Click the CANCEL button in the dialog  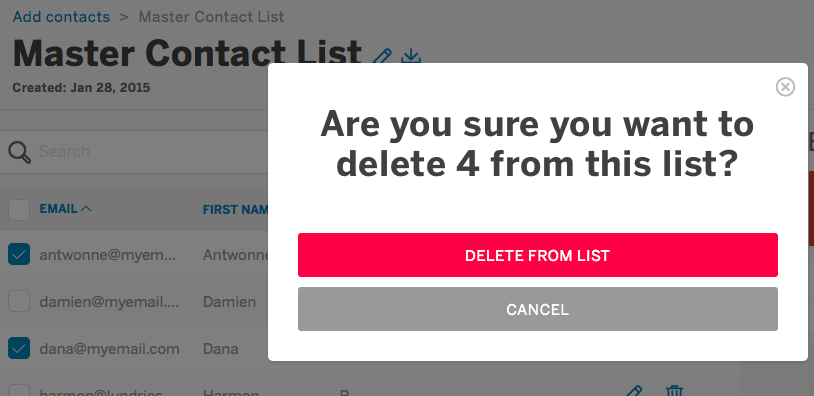[x=538, y=309]
